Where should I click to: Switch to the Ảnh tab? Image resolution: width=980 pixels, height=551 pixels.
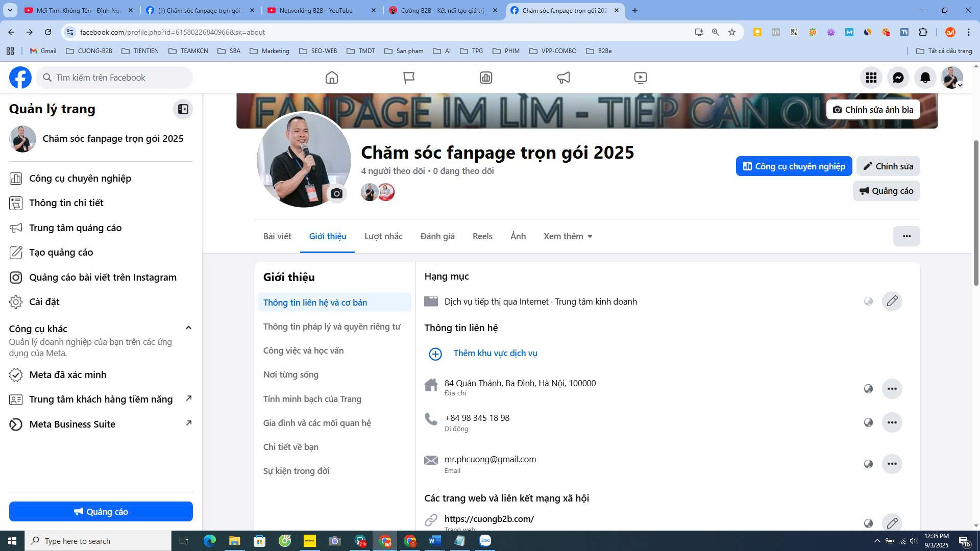(x=518, y=236)
